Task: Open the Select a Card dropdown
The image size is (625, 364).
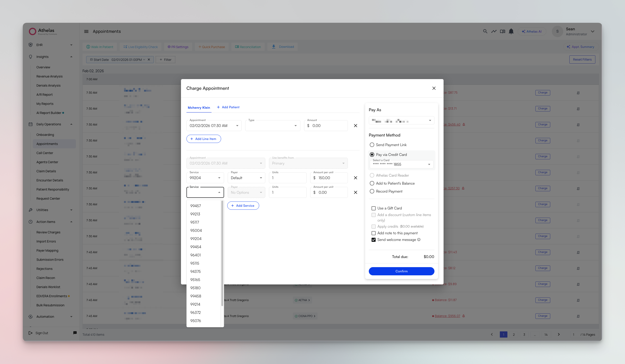Action: [402, 164]
